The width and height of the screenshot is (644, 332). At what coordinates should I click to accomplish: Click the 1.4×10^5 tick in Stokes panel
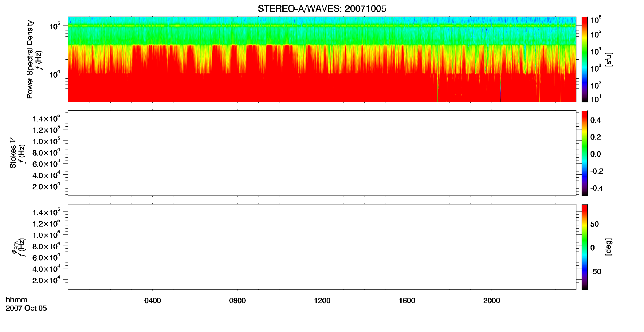46,118
